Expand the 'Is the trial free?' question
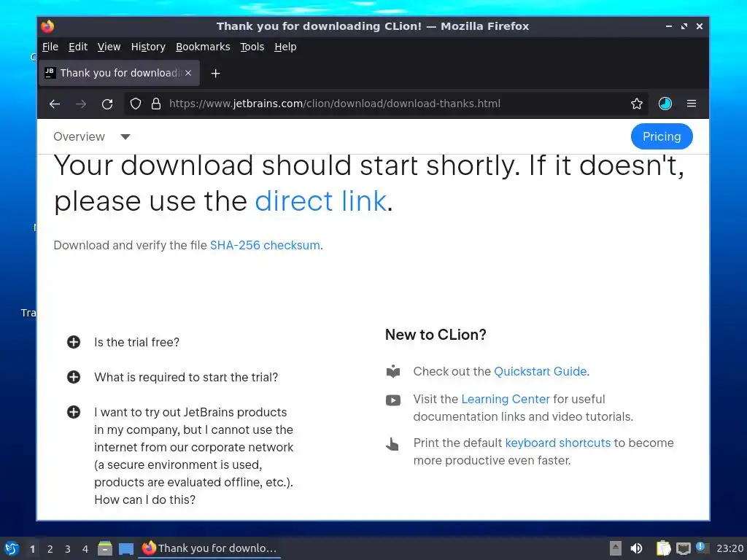This screenshot has height=560, width=747. [x=74, y=342]
